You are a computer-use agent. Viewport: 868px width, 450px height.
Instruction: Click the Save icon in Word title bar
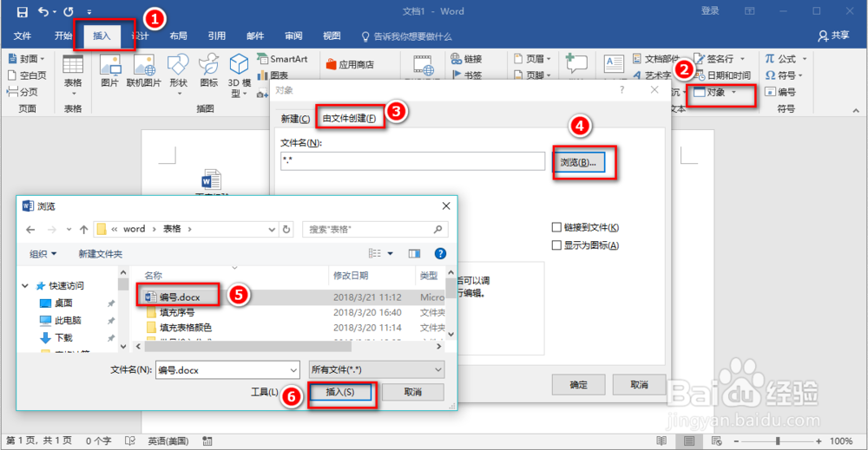pyautogui.click(x=23, y=11)
